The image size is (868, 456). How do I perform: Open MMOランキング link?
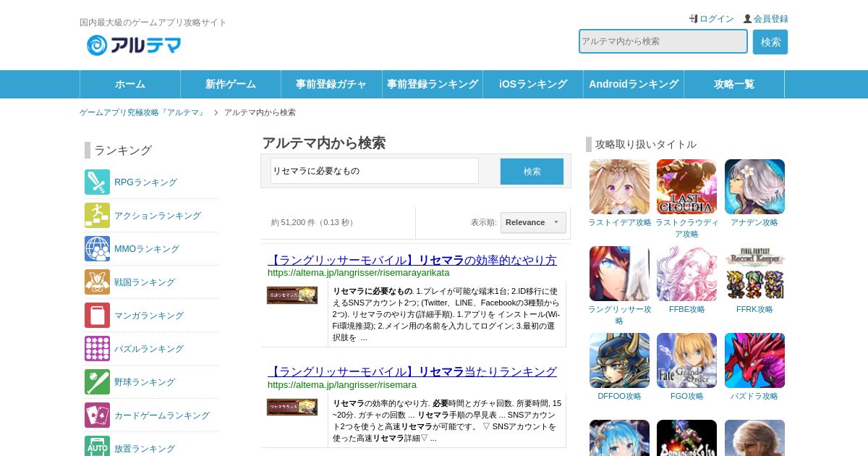tap(147, 249)
